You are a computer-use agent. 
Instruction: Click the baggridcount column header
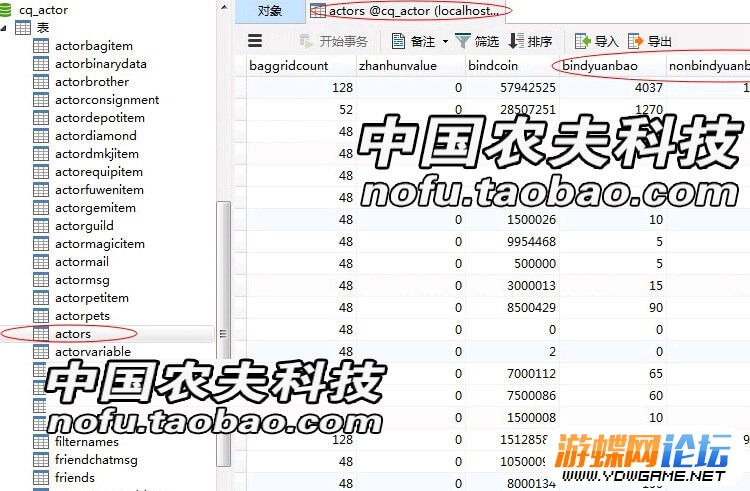[301, 65]
